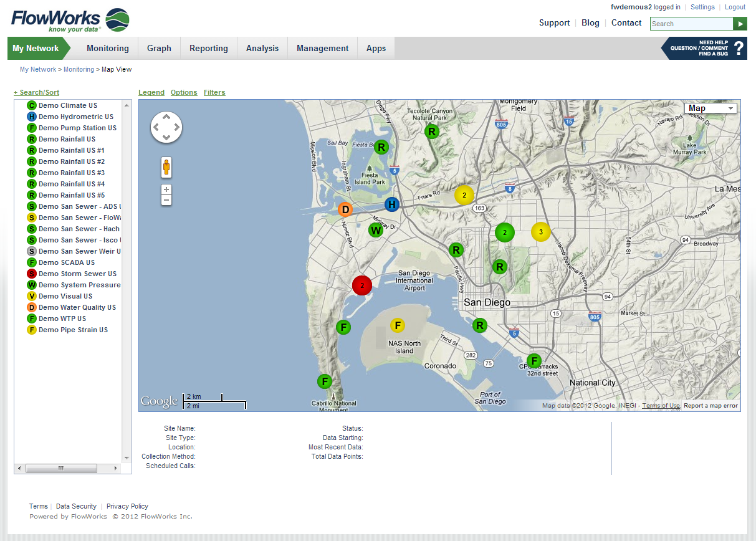Click the C icon for Demo Climate US
Image resolution: width=756 pixels, height=541 pixels.
(x=32, y=105)
